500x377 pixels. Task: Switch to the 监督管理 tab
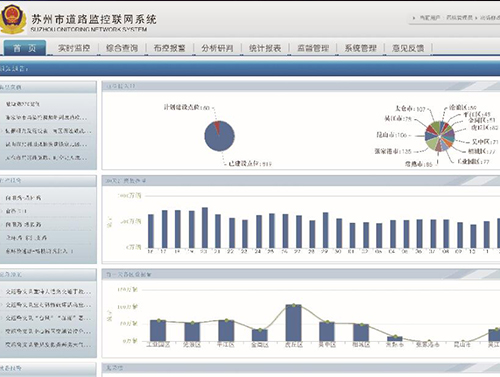coord(313,48)
